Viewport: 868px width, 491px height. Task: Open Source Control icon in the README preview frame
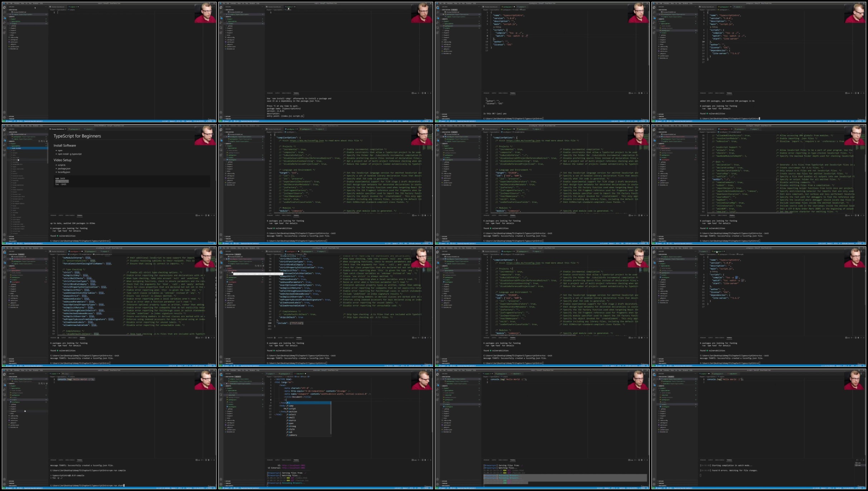pyautogui.click(x=5, y=140)
